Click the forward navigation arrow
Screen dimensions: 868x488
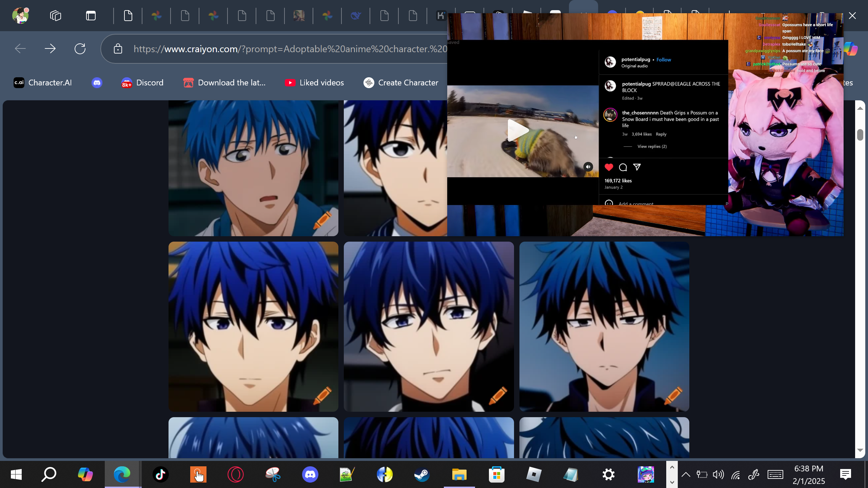tap(50, 49)
